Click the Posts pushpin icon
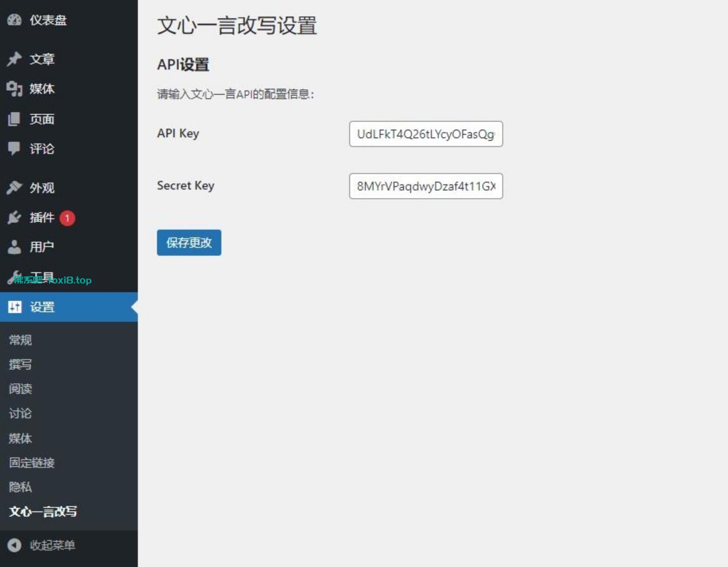Screen dimensions: 728x567 pos(14,59)
